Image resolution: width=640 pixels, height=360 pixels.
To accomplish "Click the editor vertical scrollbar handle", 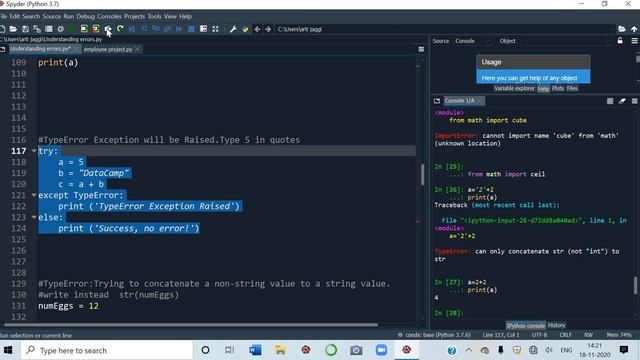I will click(422, 175).
